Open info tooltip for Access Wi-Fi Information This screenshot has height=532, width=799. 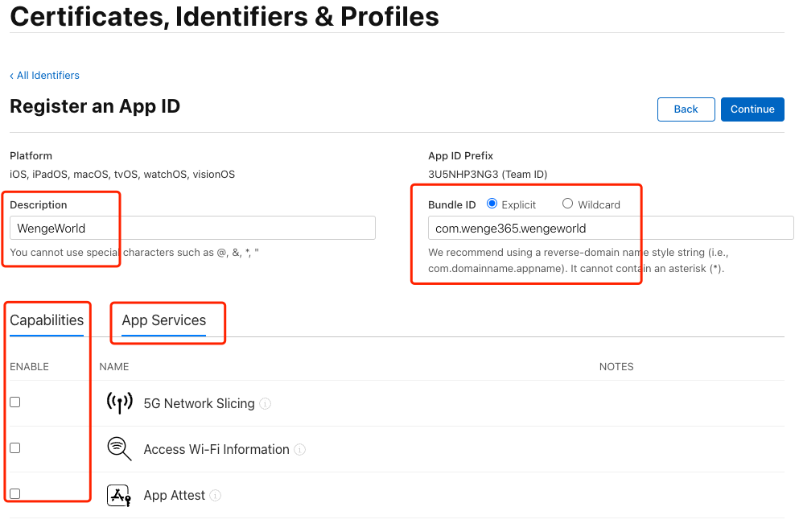coord(300,450)
